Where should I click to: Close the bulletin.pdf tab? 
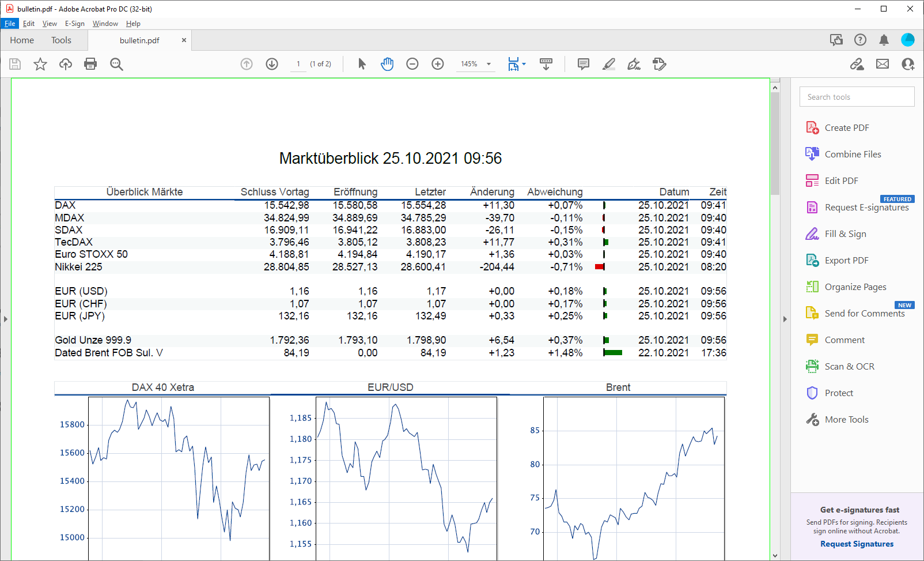[184, 40]
